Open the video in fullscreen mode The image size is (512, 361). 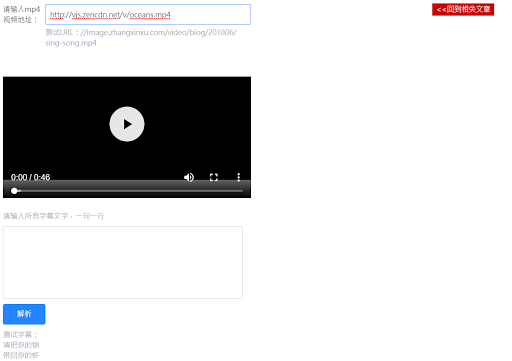tap(214, 177)
